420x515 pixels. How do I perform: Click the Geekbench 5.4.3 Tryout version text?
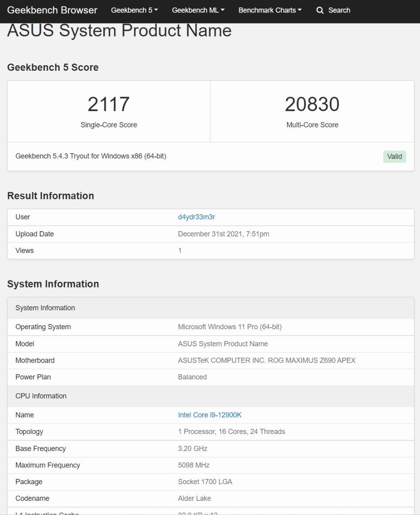click(91, 156)
